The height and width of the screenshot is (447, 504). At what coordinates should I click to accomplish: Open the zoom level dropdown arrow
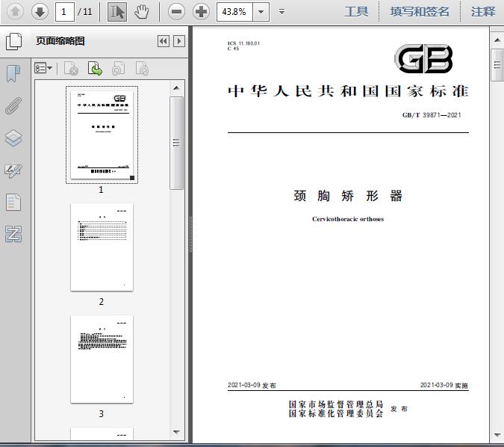[261, 12]
